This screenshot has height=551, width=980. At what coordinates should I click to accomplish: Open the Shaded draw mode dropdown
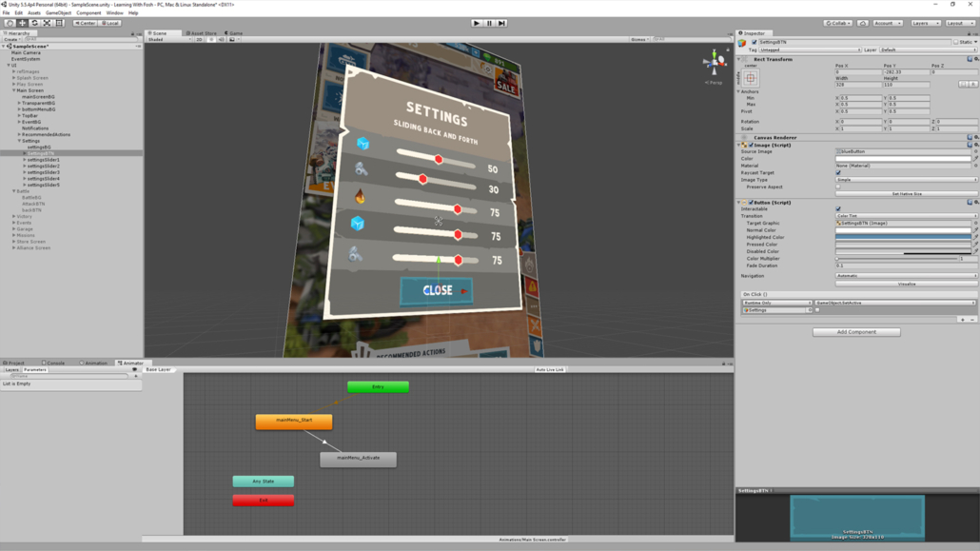coord(169,39)
